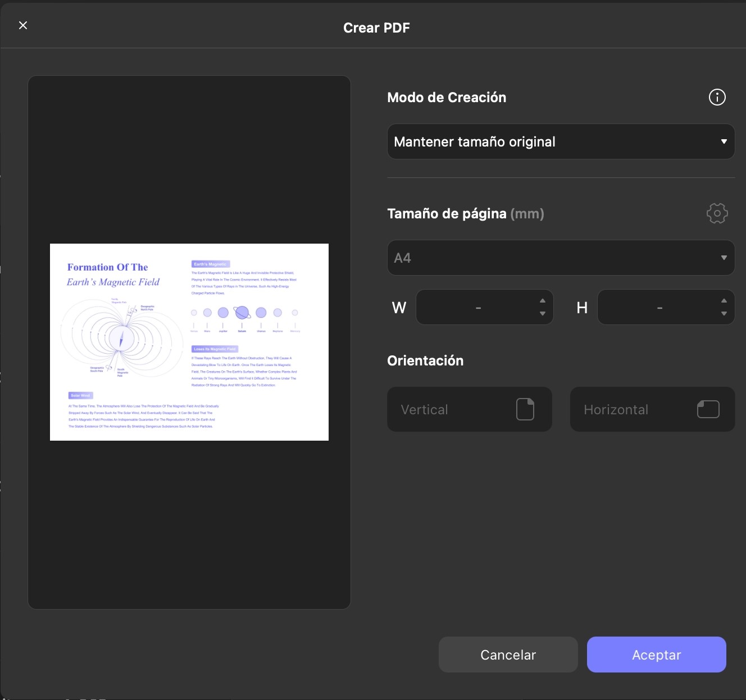The width and height of the screenshot is (746, 700).
Task: Select Vertical orientation
Action: [470, 409]
